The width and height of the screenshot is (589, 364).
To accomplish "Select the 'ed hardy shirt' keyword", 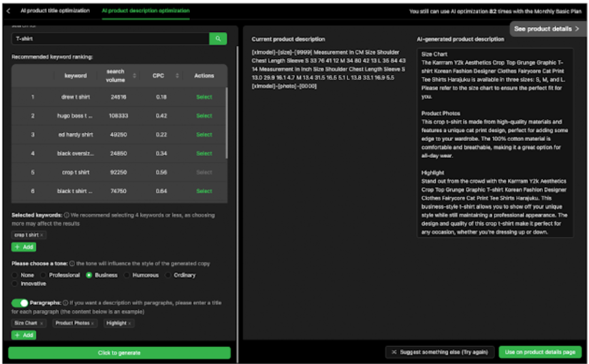I will point(204,134).
